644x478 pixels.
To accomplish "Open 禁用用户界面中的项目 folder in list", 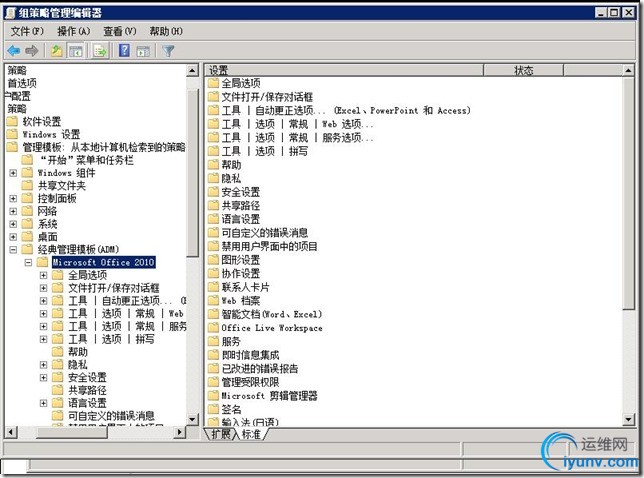I will [x=269, y=246].
